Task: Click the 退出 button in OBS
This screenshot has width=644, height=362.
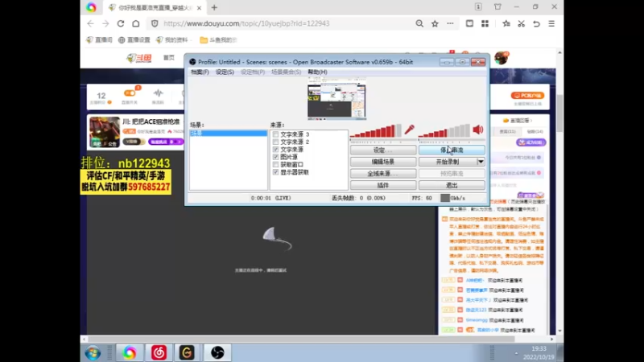Action: 452,186
